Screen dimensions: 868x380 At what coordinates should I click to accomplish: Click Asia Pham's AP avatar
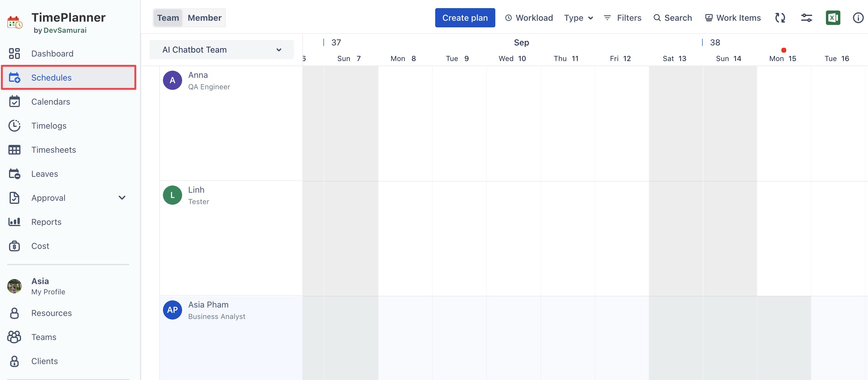pos(172,310)
